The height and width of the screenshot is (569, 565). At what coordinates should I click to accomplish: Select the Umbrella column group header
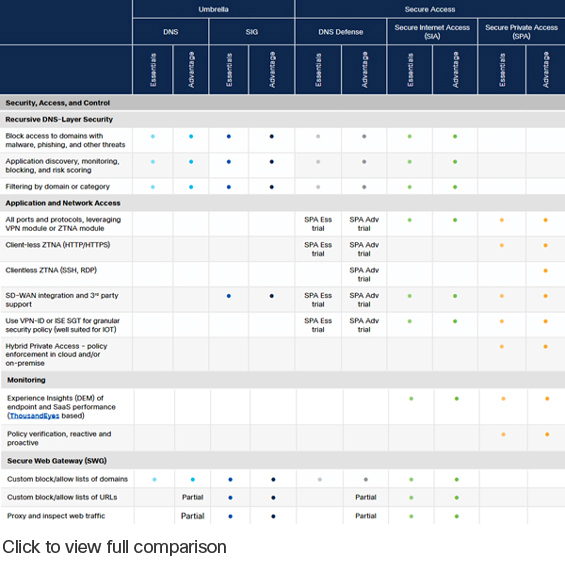tap(213, 9)
